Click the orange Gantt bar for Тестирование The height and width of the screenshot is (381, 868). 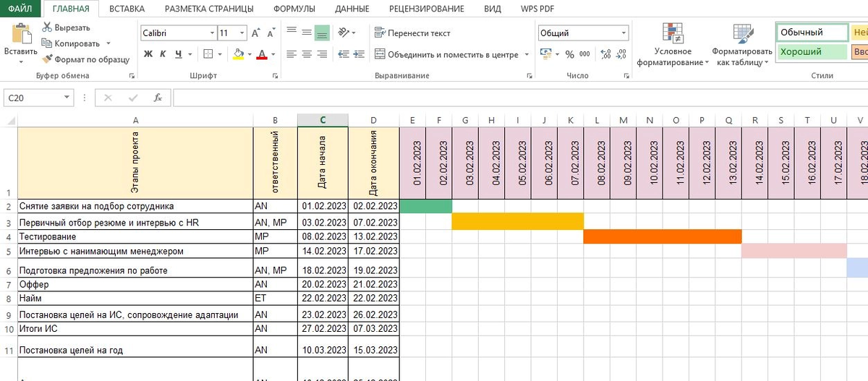663,236
